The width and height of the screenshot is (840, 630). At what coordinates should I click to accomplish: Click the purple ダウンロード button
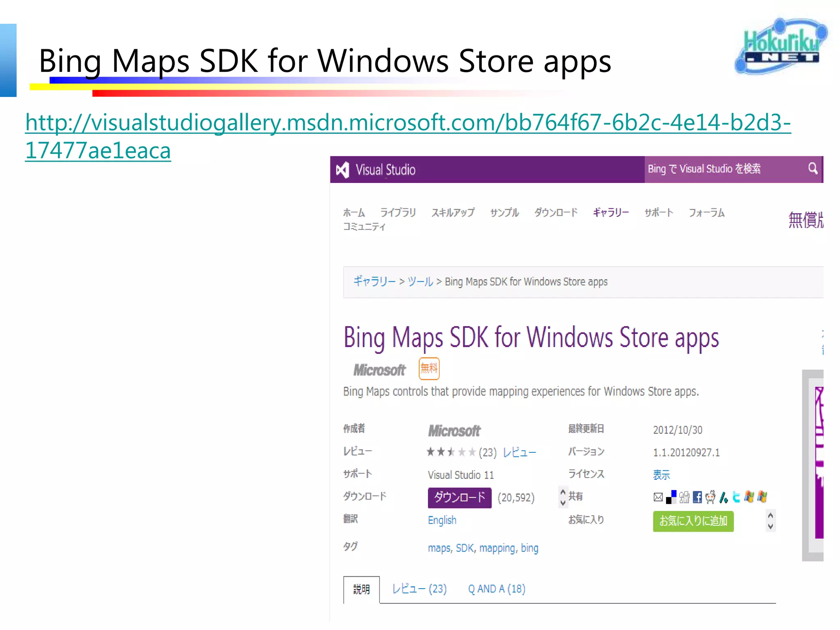point(459,498)
